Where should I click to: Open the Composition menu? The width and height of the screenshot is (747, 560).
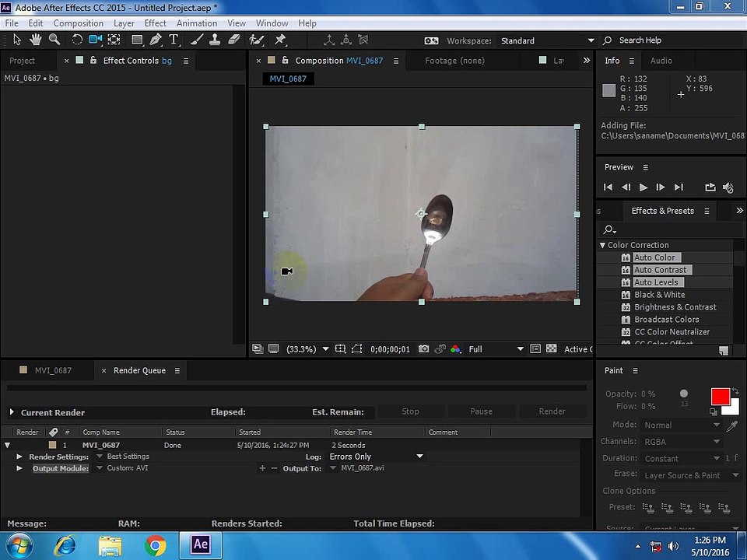tap(78, 23)
